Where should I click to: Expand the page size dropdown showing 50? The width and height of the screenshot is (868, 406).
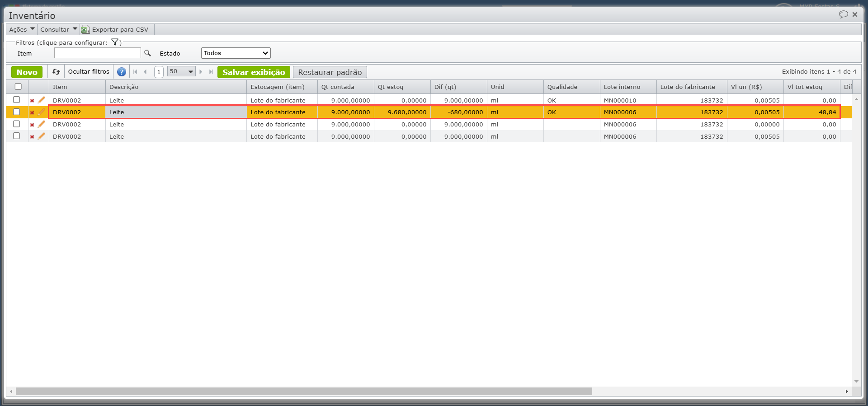tap(181, 72)
